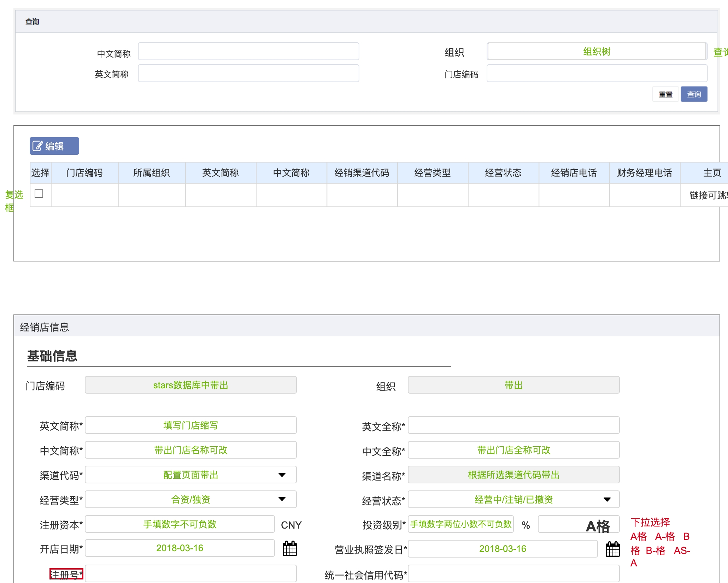Open the 营业执照签发日 calendar picker icon
This screenshot has width=728, height=583.
click(x=613, y=549)
